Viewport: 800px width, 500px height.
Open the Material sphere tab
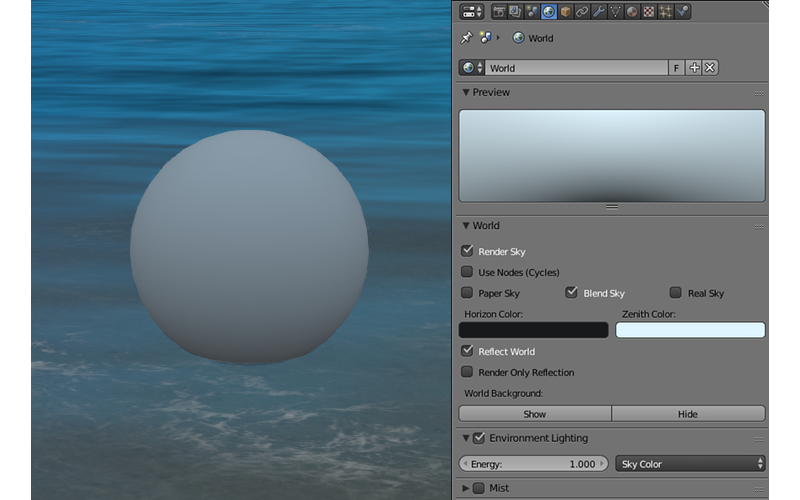(632, 12)
